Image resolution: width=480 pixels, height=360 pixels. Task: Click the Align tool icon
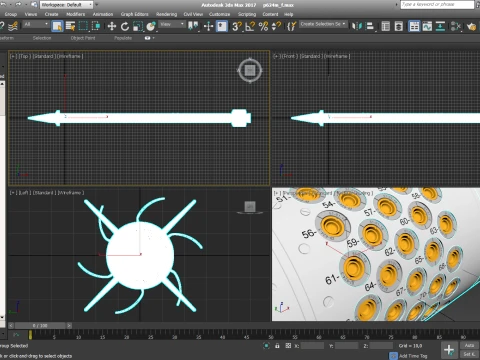(370, 26)
